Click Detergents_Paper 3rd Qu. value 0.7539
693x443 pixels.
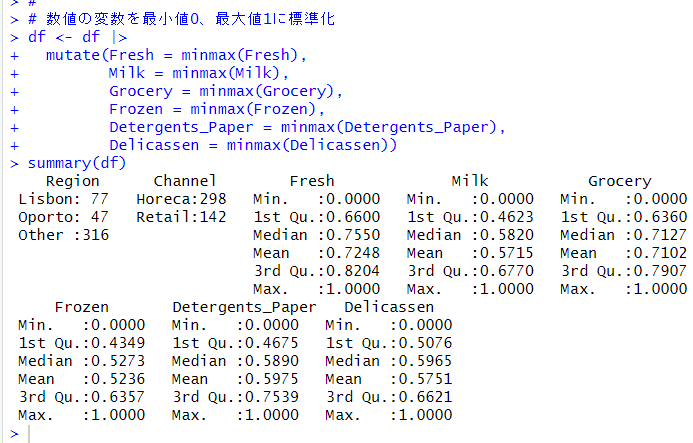pos(271,397)
